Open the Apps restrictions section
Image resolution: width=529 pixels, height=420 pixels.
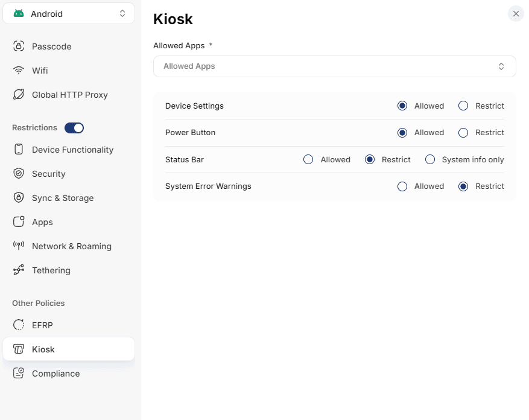click(x=42, y=222)
